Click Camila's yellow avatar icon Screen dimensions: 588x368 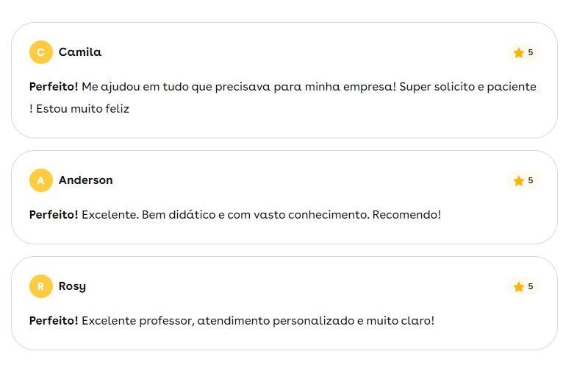point(41,52)
